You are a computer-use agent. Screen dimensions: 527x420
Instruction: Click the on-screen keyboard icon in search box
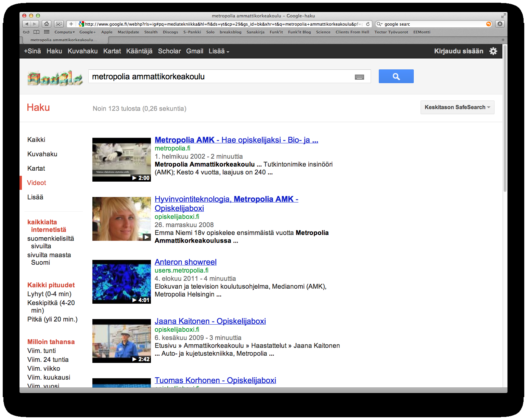pos(359,77)
